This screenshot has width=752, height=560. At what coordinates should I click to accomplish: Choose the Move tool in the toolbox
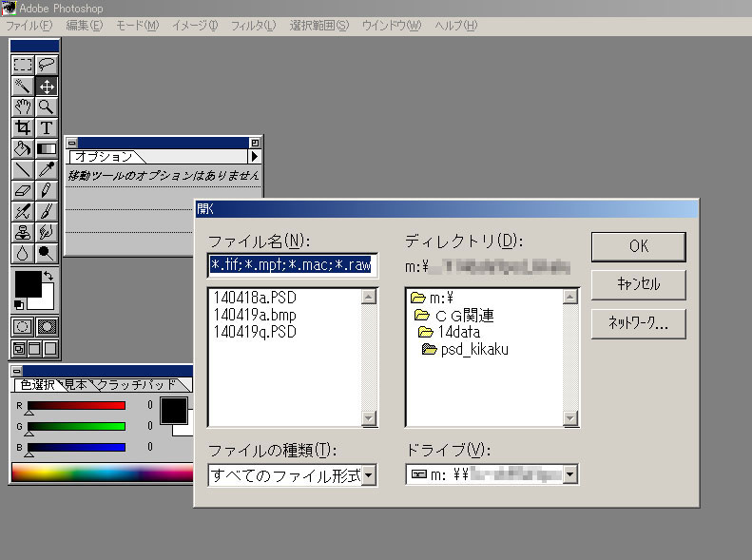tap(47, 87)
